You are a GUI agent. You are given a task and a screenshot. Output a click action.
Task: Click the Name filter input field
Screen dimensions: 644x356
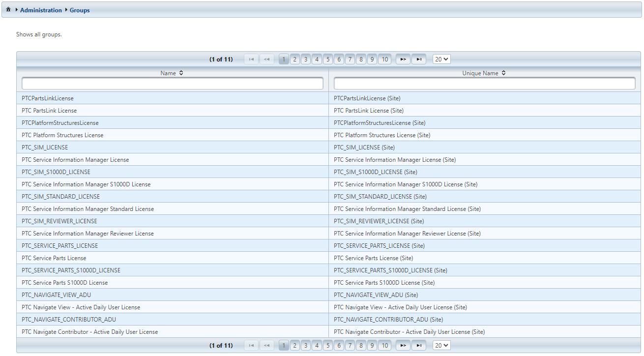point(173,84)
